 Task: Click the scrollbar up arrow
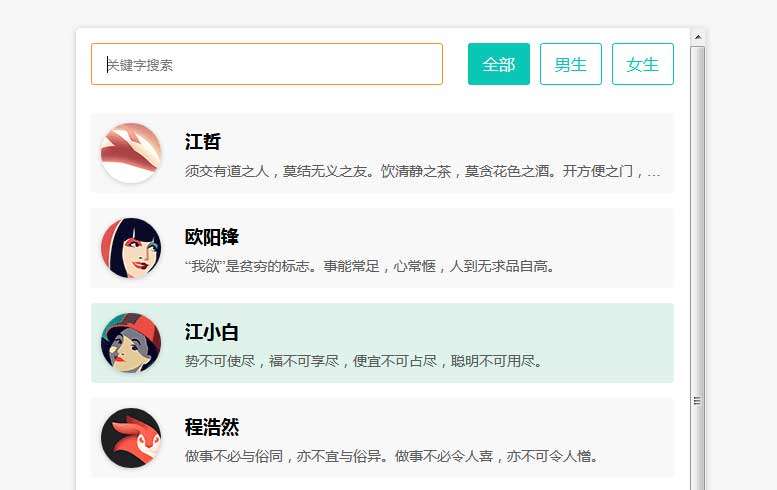pyautogui.click(x=698, y=37)
